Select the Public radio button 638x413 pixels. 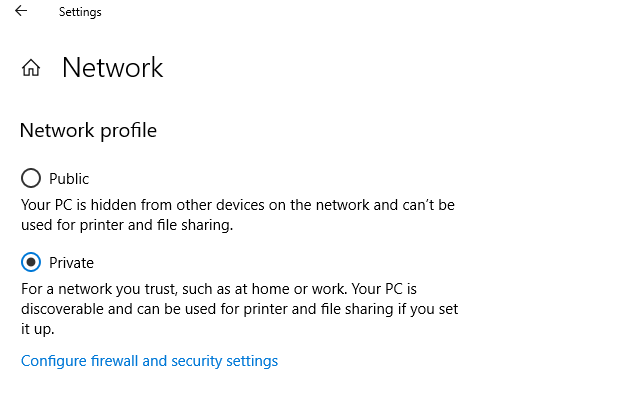[31, 179]
